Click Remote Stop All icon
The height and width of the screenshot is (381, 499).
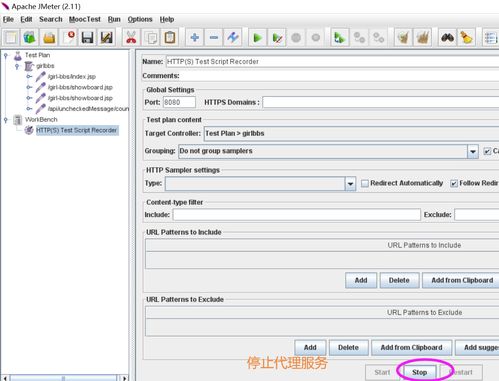pyautogui.click(x=359, y=37)
